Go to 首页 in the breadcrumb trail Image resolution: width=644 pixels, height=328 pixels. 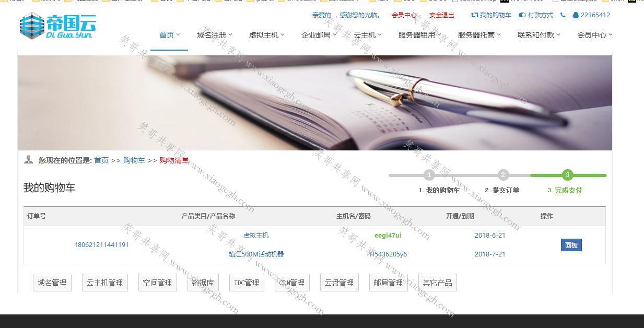(101, 160)
